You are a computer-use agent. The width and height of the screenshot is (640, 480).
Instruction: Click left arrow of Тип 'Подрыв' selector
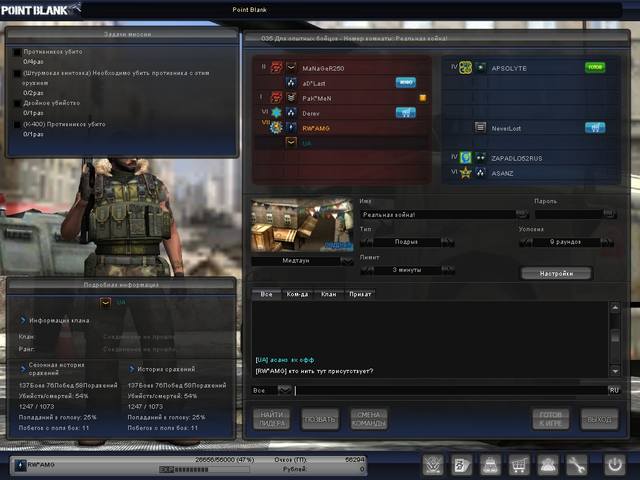click(367, 242)
